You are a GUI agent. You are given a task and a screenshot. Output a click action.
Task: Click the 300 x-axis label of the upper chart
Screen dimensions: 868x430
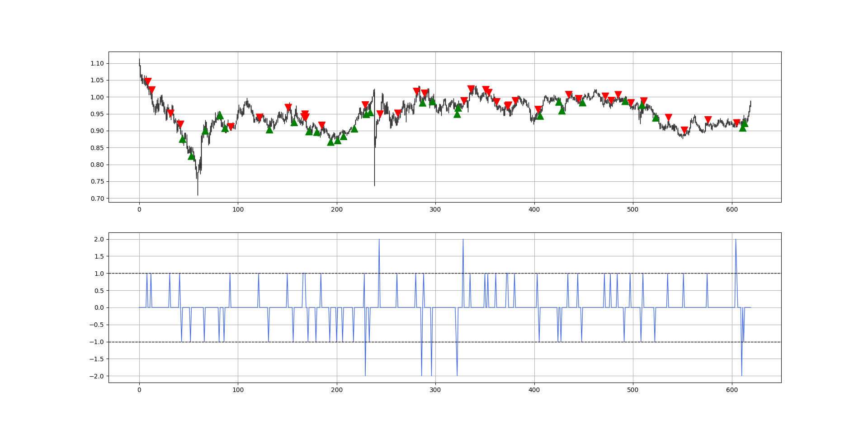pyautogui.click(x=435, y=210)
